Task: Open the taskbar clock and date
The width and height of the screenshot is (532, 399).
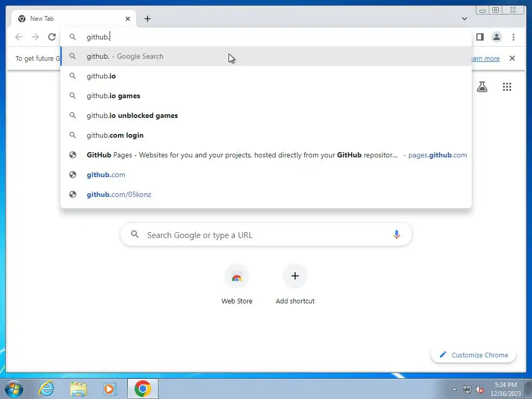Action: [506, 389]
